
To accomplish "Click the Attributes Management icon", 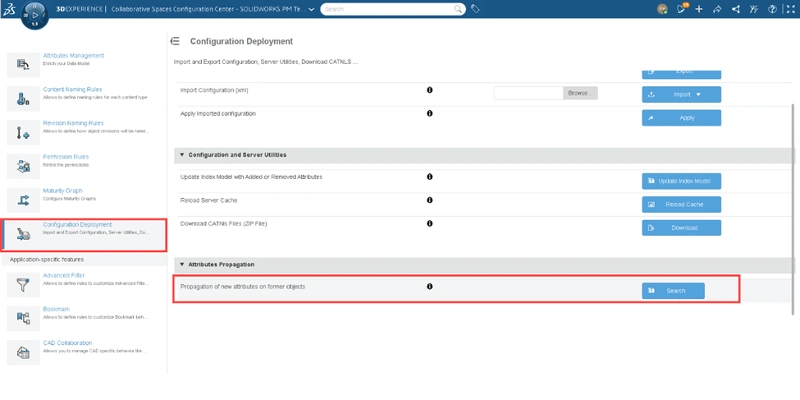I will pos(23,64).
